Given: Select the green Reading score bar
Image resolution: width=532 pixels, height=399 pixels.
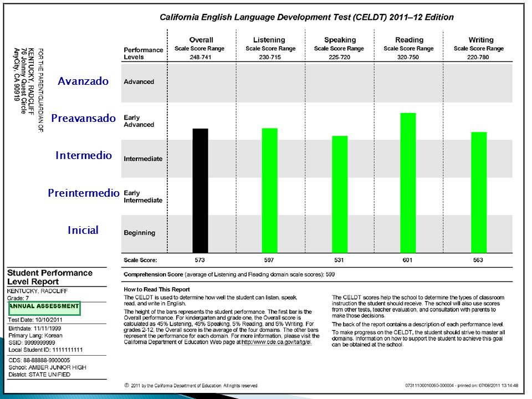Looking at the screenshot, I should coord(408,183).
